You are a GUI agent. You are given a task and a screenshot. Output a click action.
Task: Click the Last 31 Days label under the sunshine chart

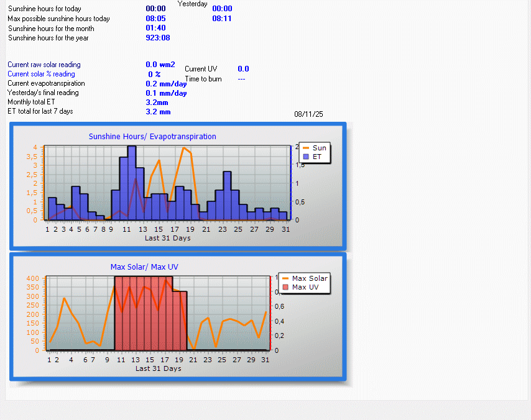[x=167, y=238]
